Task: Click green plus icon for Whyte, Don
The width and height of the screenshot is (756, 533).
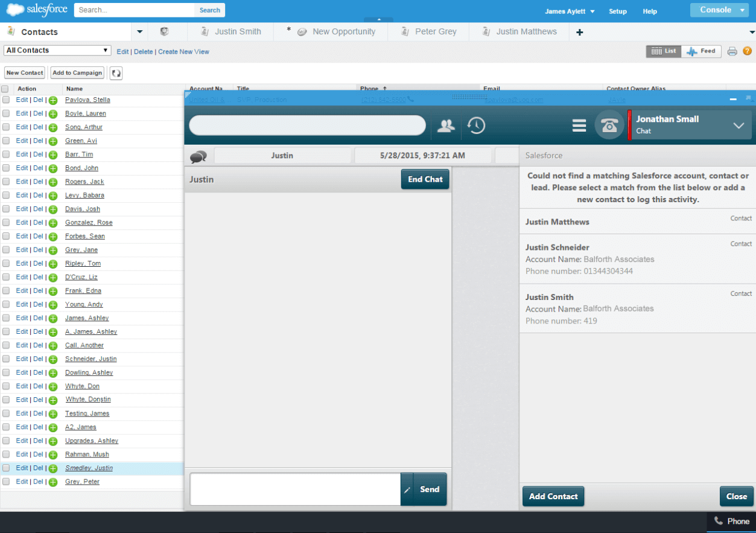Action: click(x=53, y=387)
